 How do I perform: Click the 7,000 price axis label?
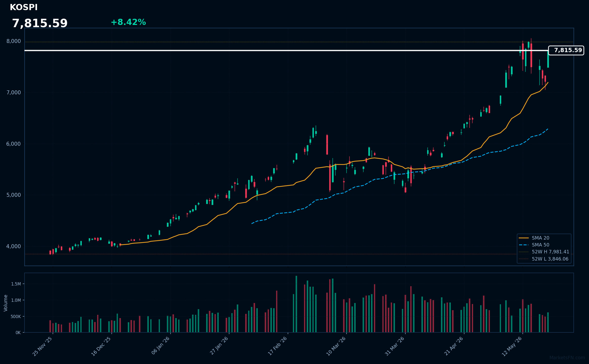(x=14, y=93)
